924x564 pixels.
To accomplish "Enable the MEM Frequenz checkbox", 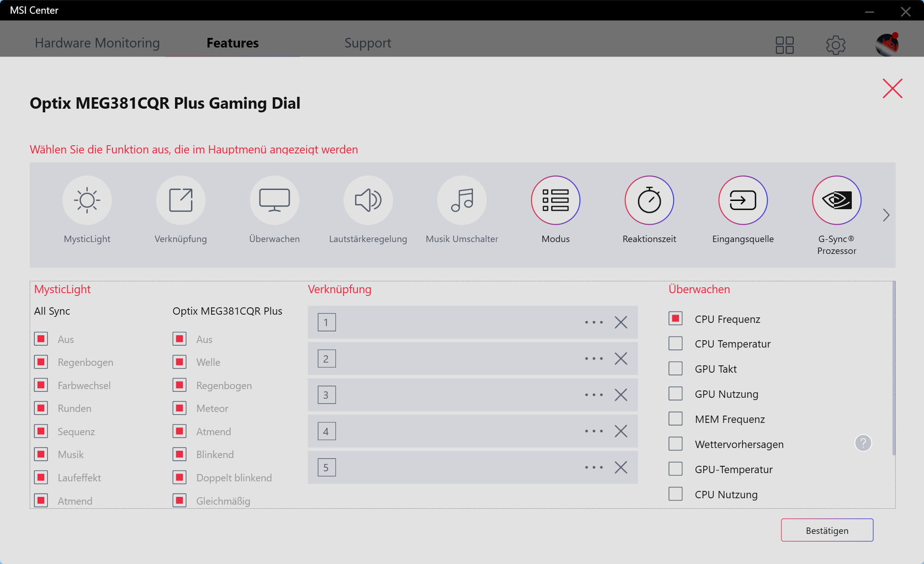I will tap(675, 419).
